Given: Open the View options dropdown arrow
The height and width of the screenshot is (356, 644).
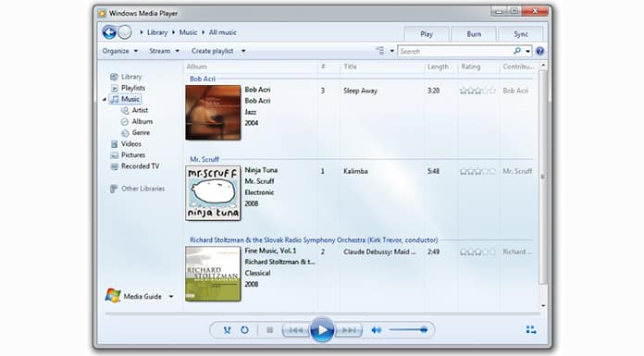Looking at the screenshot, I should point(391,51).
